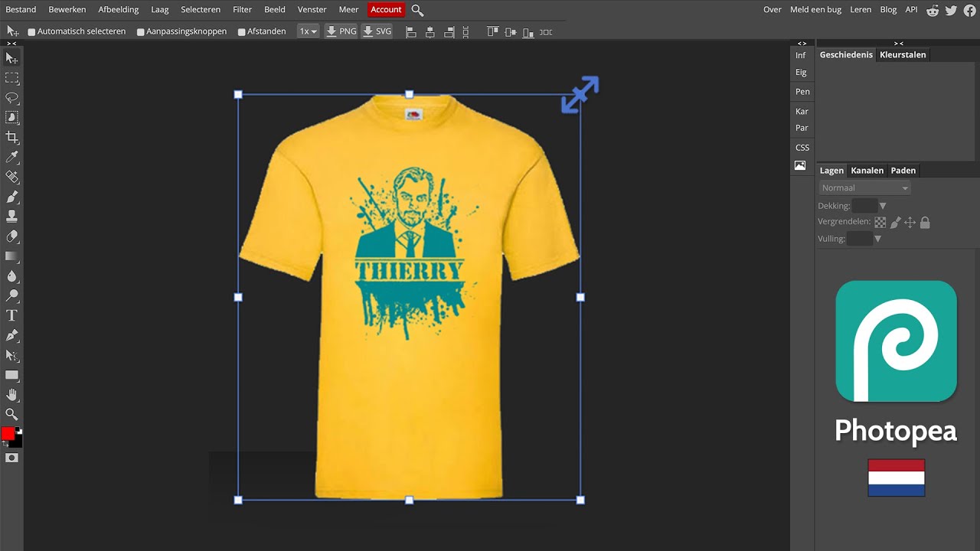Select the Blur tool
980x551 pixels.
tap(11, 276)
